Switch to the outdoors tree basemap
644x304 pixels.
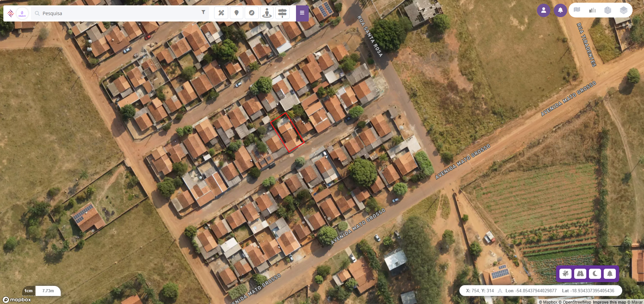pos(610,274)
